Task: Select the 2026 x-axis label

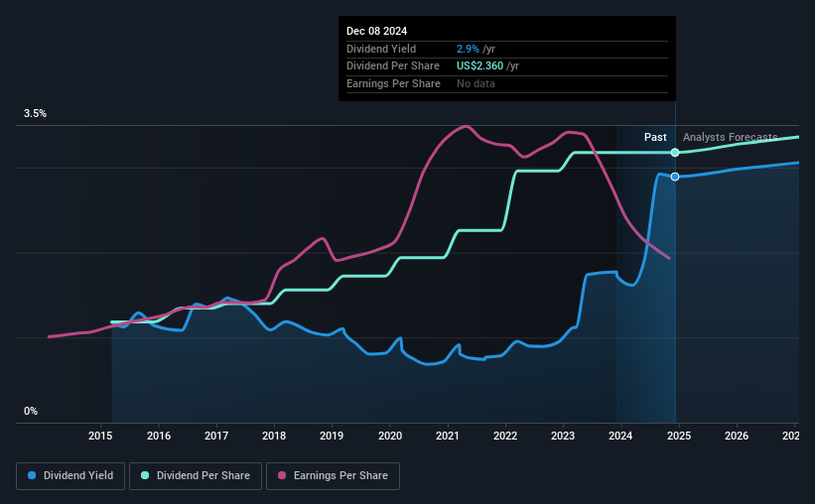Action: coord(737,436)
